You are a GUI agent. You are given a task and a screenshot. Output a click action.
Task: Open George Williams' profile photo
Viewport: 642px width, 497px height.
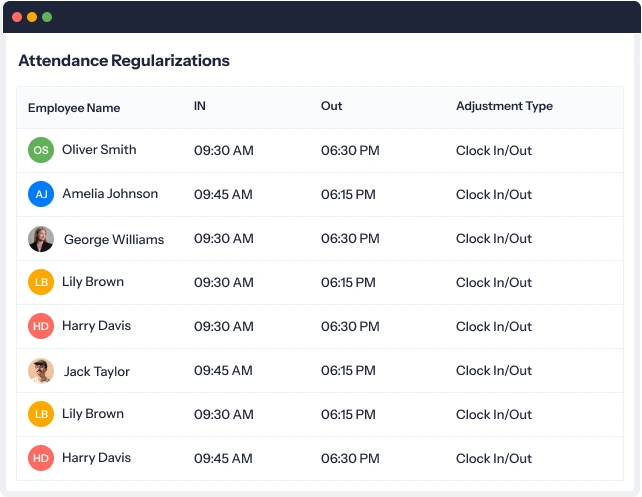(x=41, y=239)
